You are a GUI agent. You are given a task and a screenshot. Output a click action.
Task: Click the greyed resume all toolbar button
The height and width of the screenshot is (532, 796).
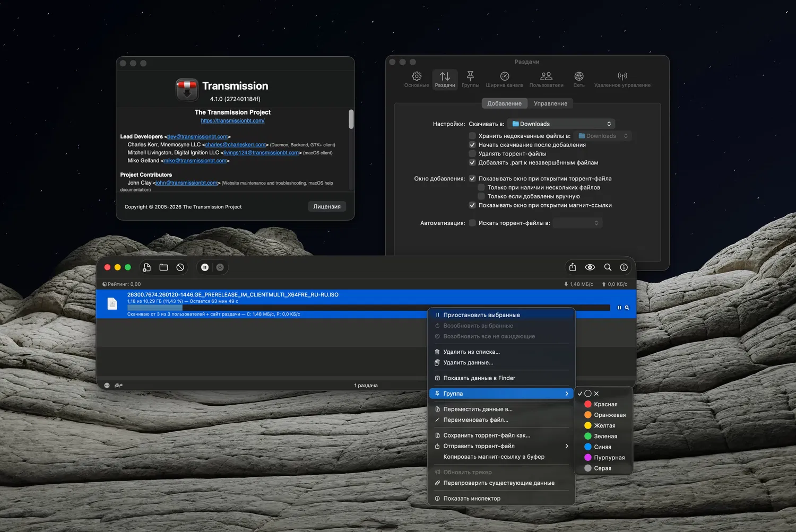click(x=220, y=267)
